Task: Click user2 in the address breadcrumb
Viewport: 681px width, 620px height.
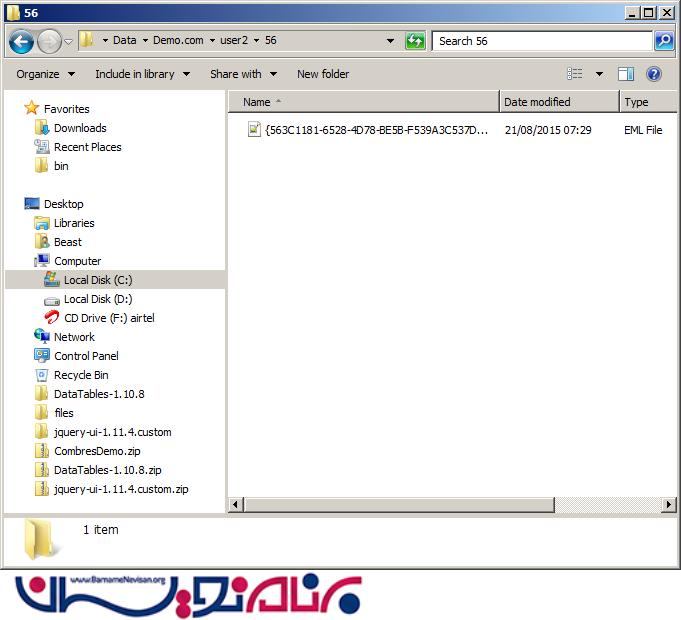Action: click(233, 41)
